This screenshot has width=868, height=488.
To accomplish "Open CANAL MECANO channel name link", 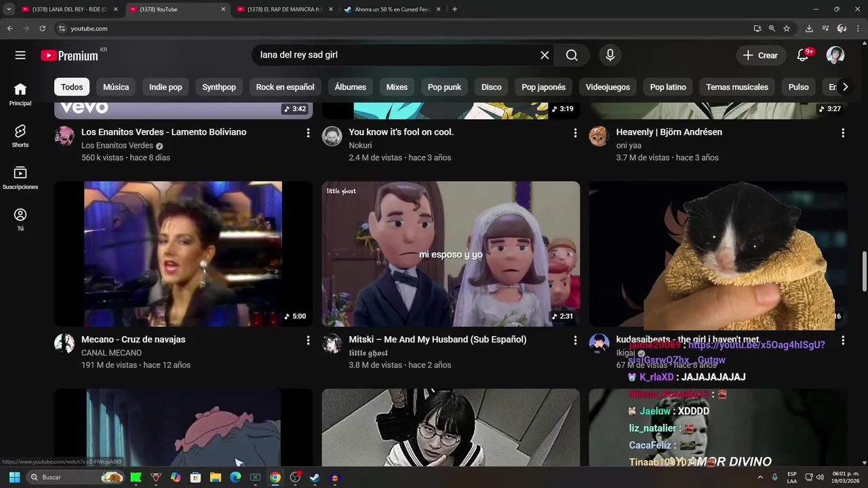I will coord(111,353).
